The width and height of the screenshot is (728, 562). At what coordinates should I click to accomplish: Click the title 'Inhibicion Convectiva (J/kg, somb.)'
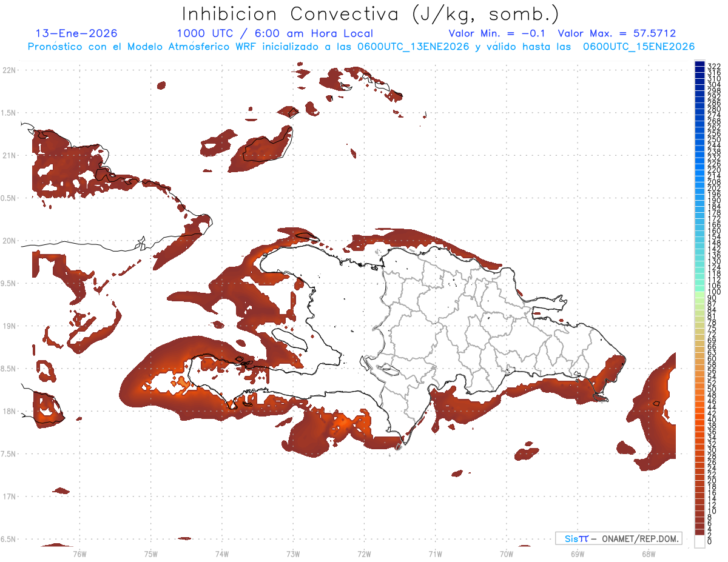371,15
